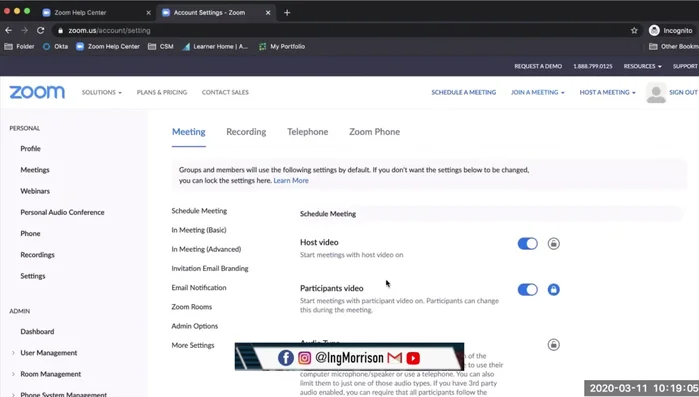This screenshot has height=397, width=699.
Task: Open Profile in the sidebar
Action: (x=30, y=149)
